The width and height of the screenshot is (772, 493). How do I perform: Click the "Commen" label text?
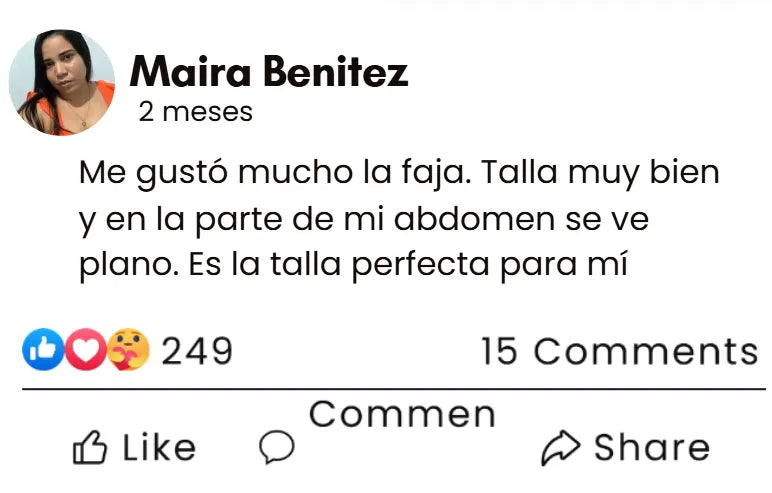click(402, 414)
